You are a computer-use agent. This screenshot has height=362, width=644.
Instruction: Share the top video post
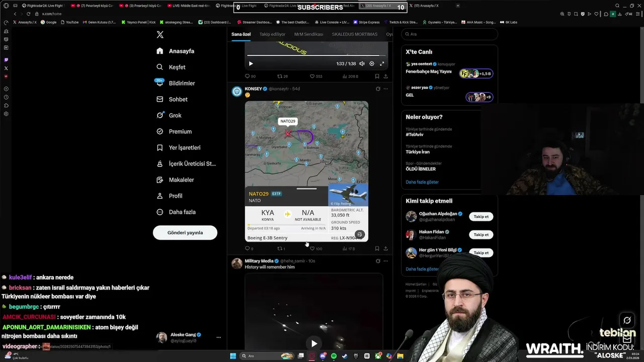click(386, 76)
